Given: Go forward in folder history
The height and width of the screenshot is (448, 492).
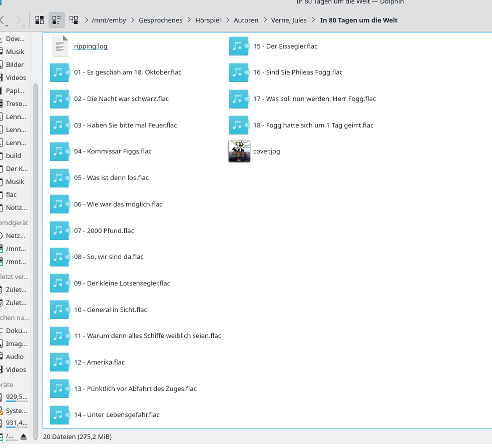Looking at the screenshot, I should coord(18,20).
